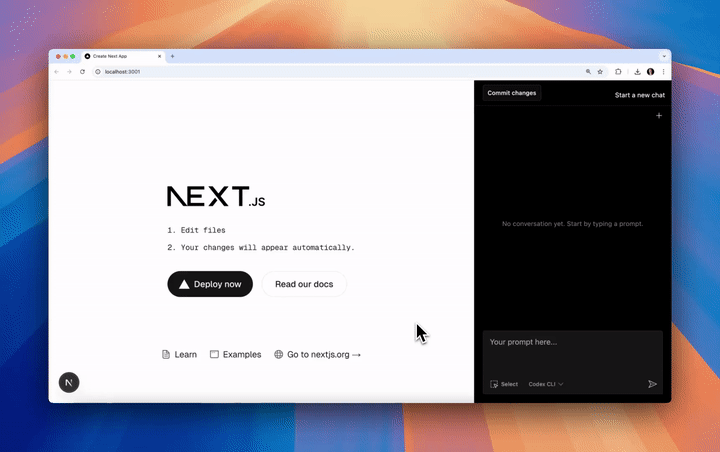
Task: Open the browser extensions puzzle icon
Action: pos(618,72)
